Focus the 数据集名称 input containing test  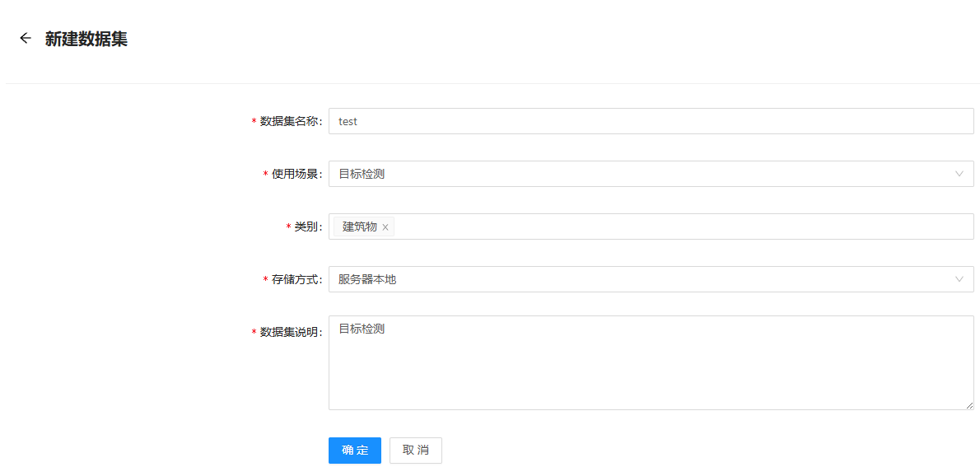(651, 121)
